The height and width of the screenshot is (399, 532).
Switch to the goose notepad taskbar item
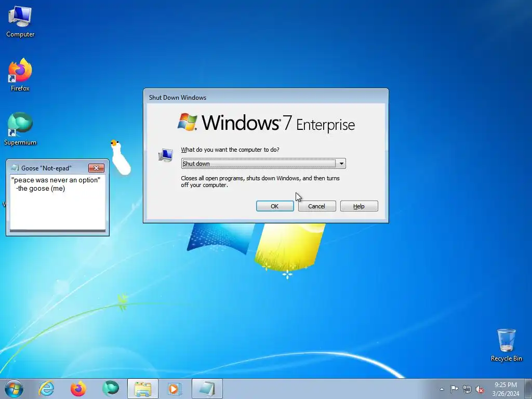tap(207, 389)
